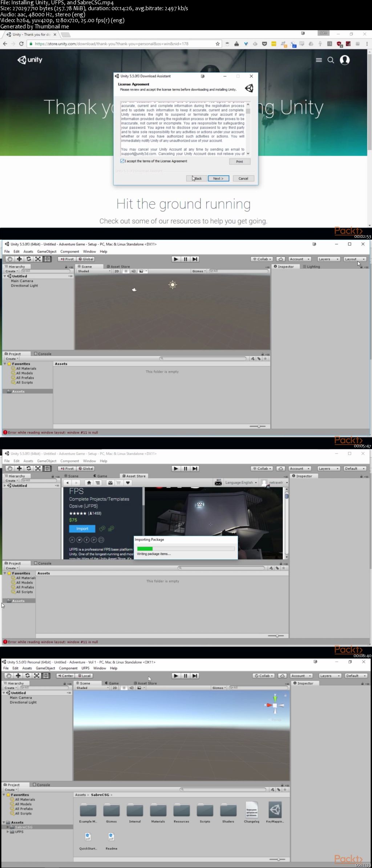Open Asset Store wishlist heart icon
Viewport: 372px width, 868px height.
click(128, 483)
